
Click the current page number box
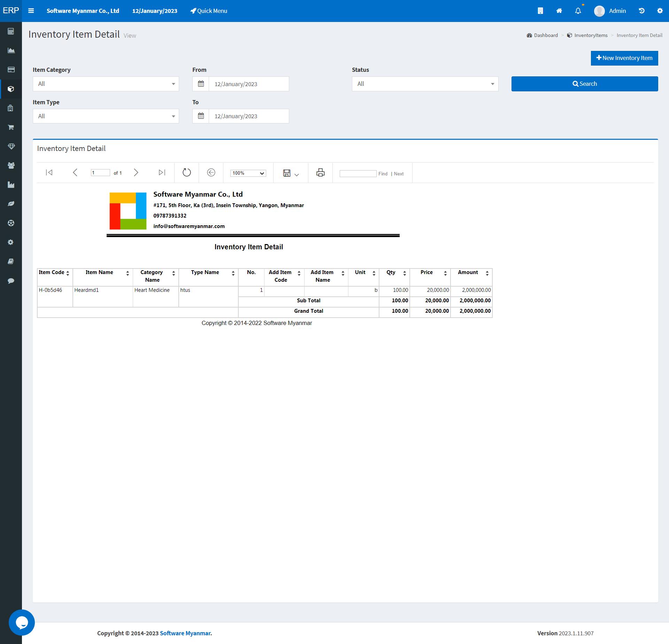click(100, 173)
